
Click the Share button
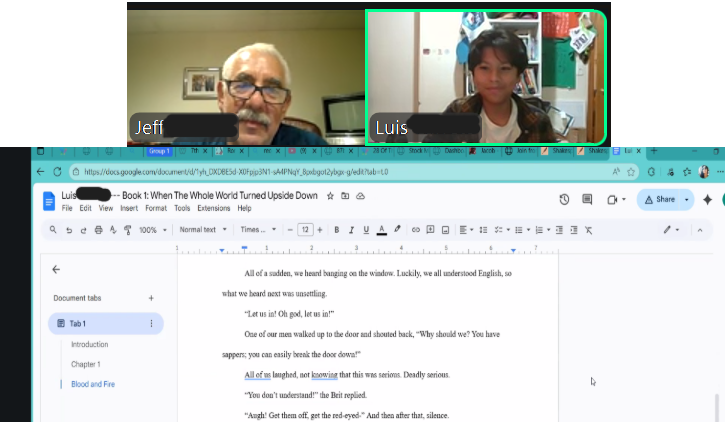click(x=659, y=200)
